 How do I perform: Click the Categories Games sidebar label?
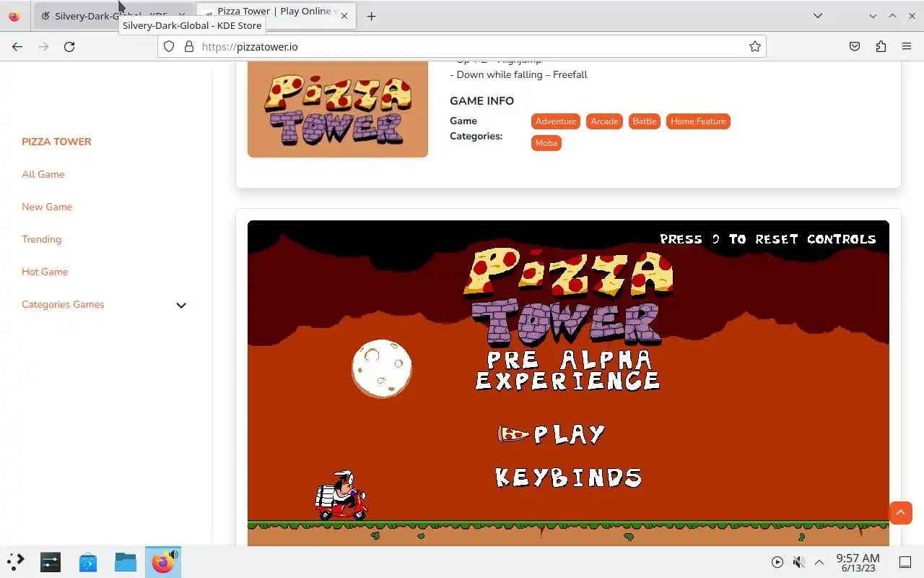tap(63, 304)
